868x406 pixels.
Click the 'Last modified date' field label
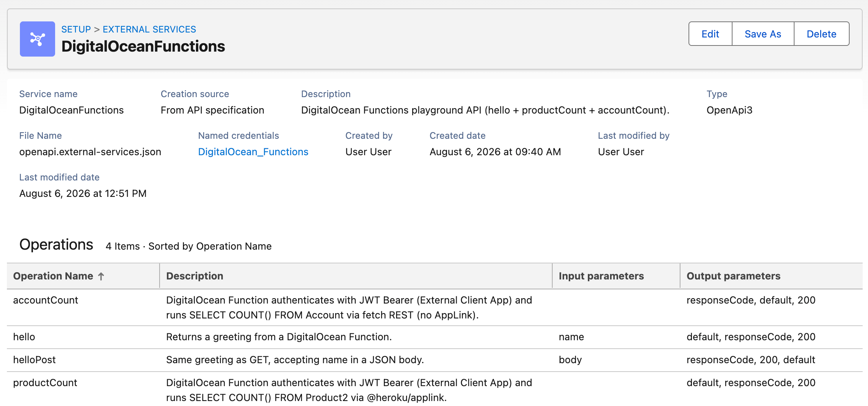[x=59, y=177]
